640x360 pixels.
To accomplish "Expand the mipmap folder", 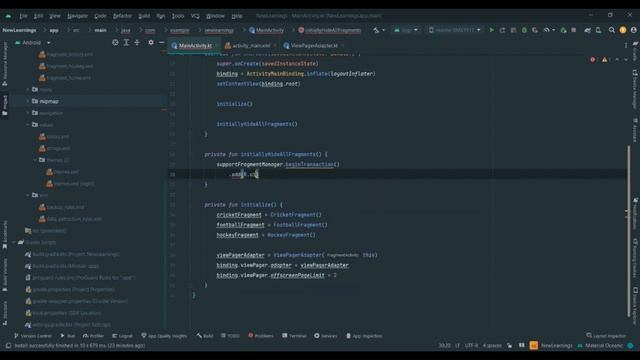I will coord(28,101).
